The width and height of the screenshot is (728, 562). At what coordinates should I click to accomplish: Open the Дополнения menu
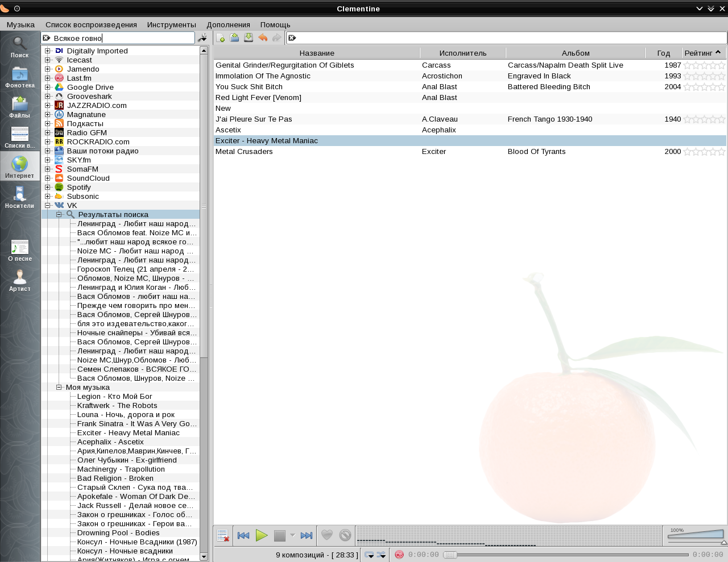coord(228,24)
